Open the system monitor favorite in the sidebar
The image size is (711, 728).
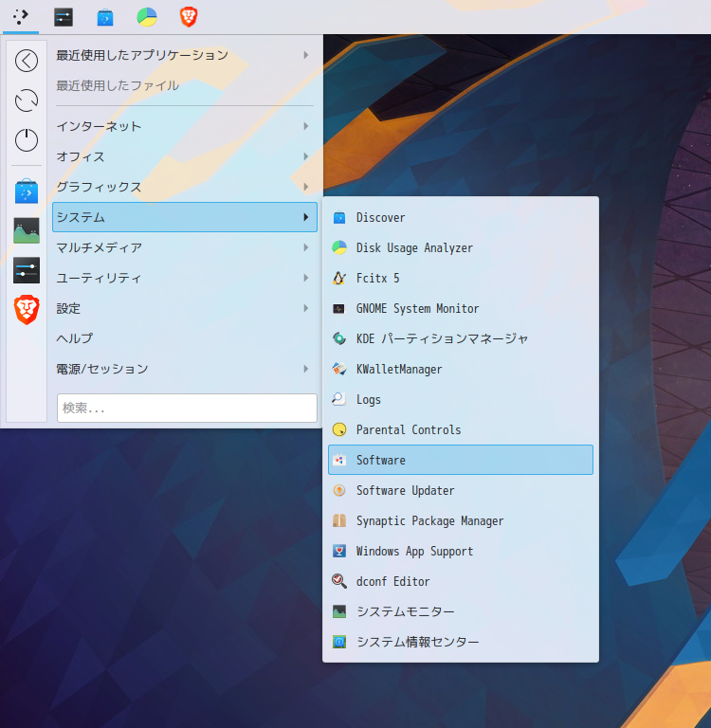pos(27,230)
